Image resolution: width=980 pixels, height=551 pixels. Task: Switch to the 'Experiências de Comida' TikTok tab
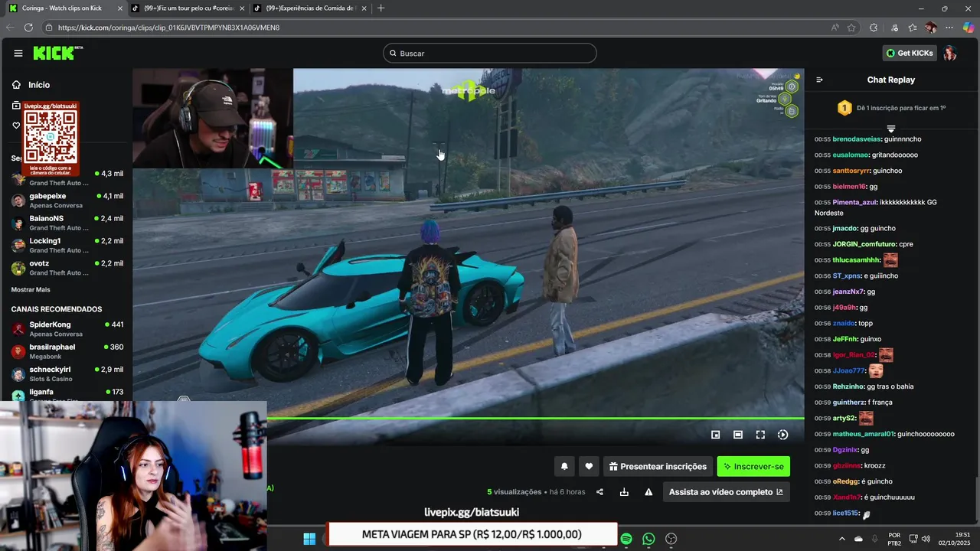pos(310,8)
